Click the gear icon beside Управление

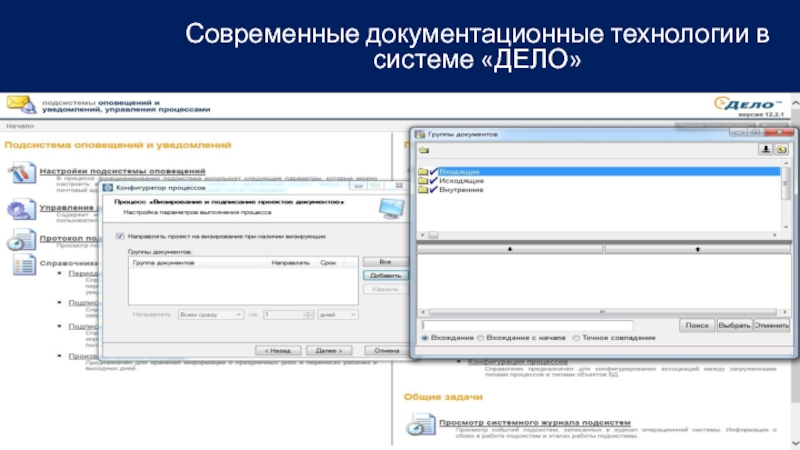click(21, 210)
